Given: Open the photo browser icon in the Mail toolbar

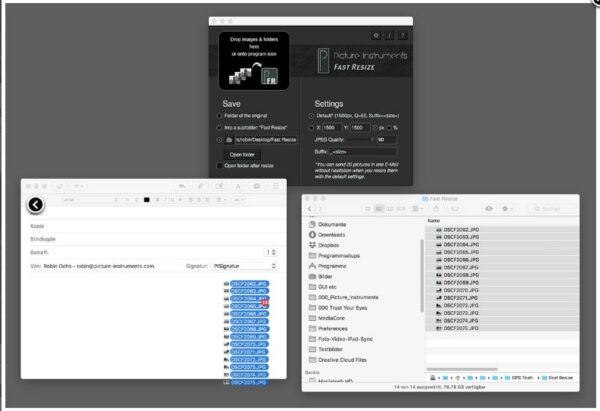Looking at the screenshot, I should coord(256,186).
